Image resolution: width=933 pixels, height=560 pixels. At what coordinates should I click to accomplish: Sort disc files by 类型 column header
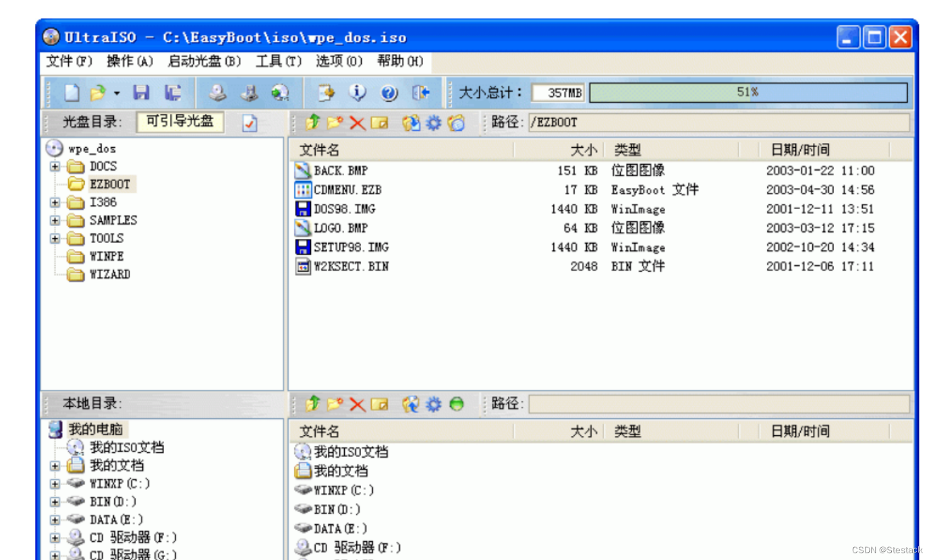click(671, 150)
